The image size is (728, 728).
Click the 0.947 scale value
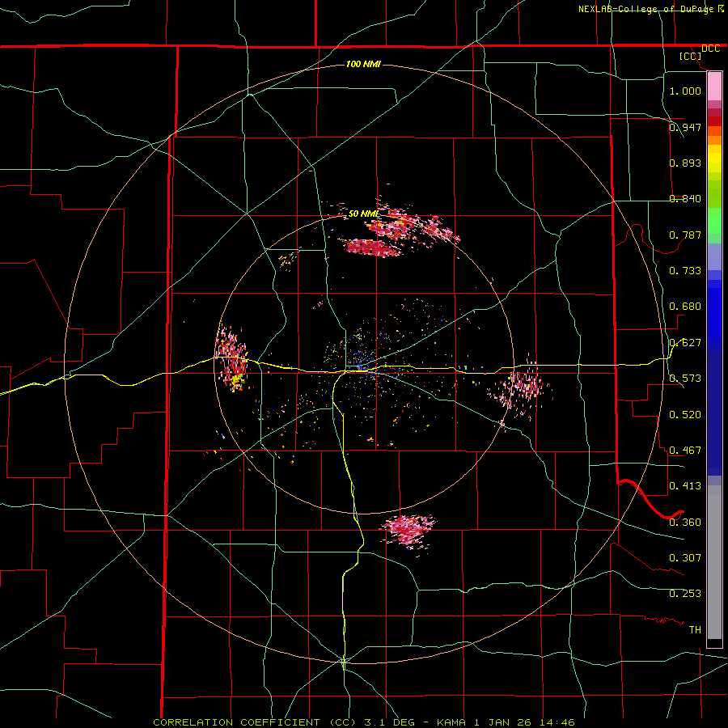(685, 127)
